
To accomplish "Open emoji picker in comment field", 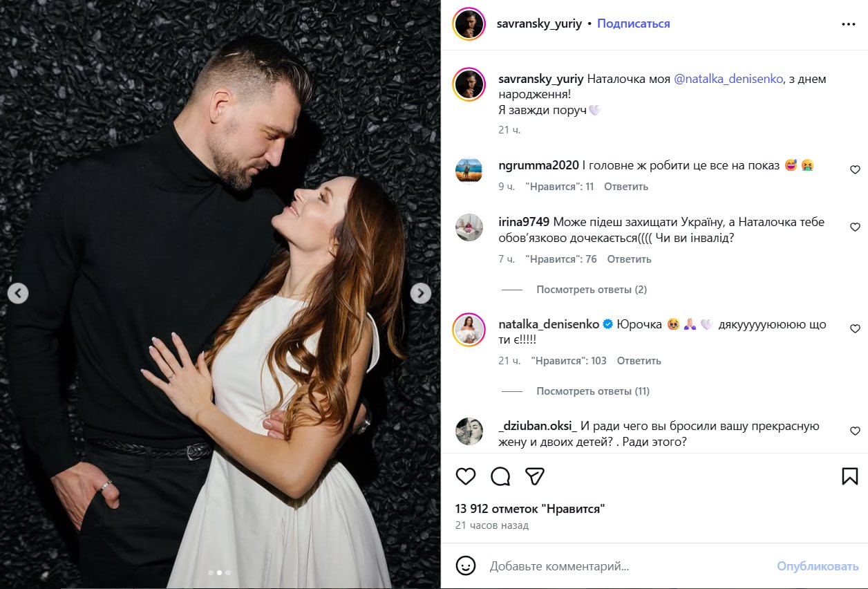I will tap(466, 565).
